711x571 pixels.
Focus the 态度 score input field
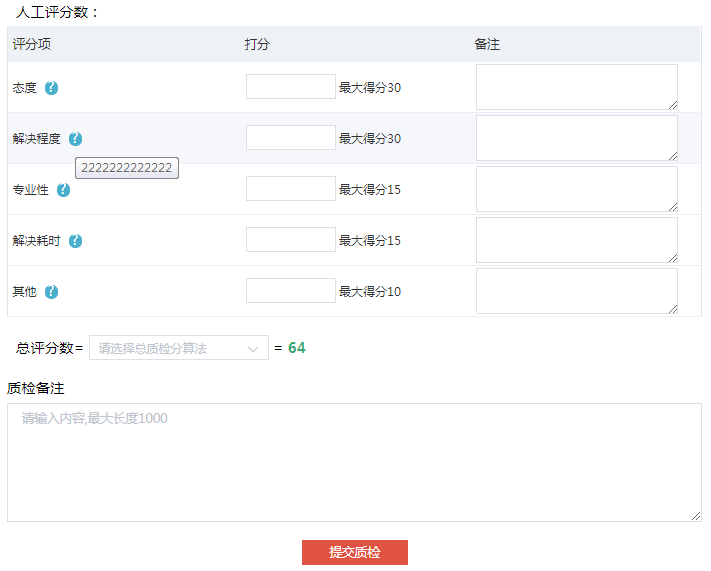tap(290, 87)
